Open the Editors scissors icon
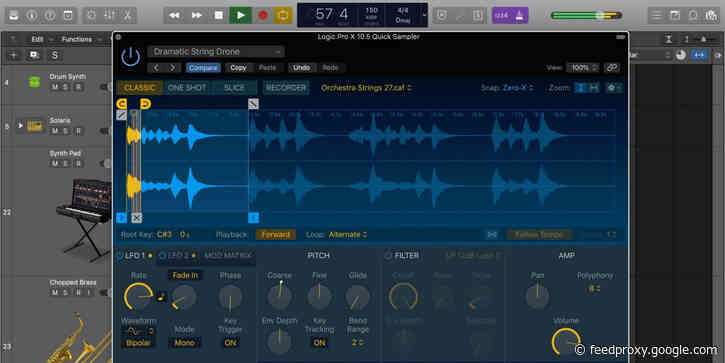The height and width of the screenshot is (363, 725). (127, 15)
